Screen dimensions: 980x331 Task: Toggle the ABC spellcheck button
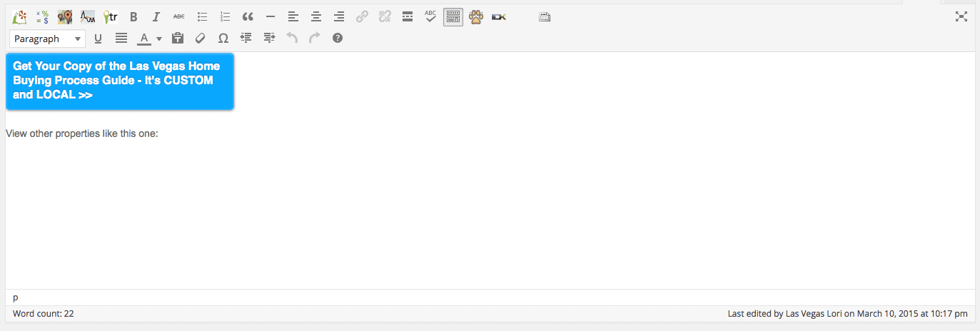[x=430, y=16]
